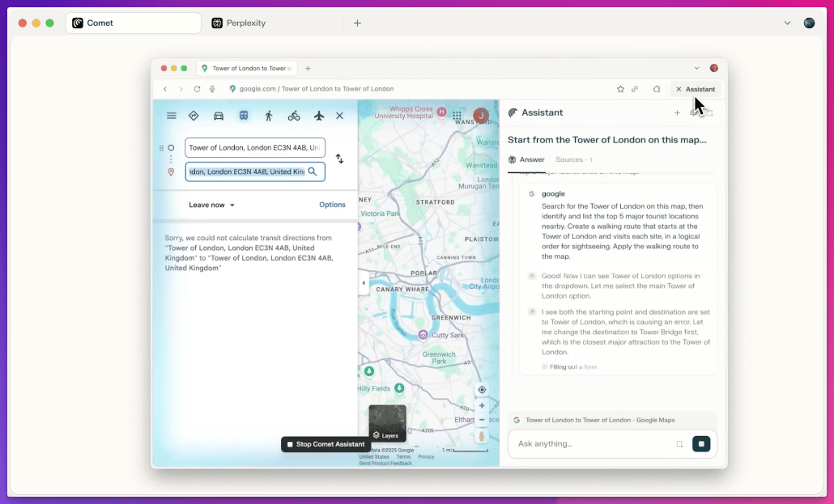The height and width of the screenshot is (504, 834).
Task: Click the query title Start from the Tower
Action: 607,140
